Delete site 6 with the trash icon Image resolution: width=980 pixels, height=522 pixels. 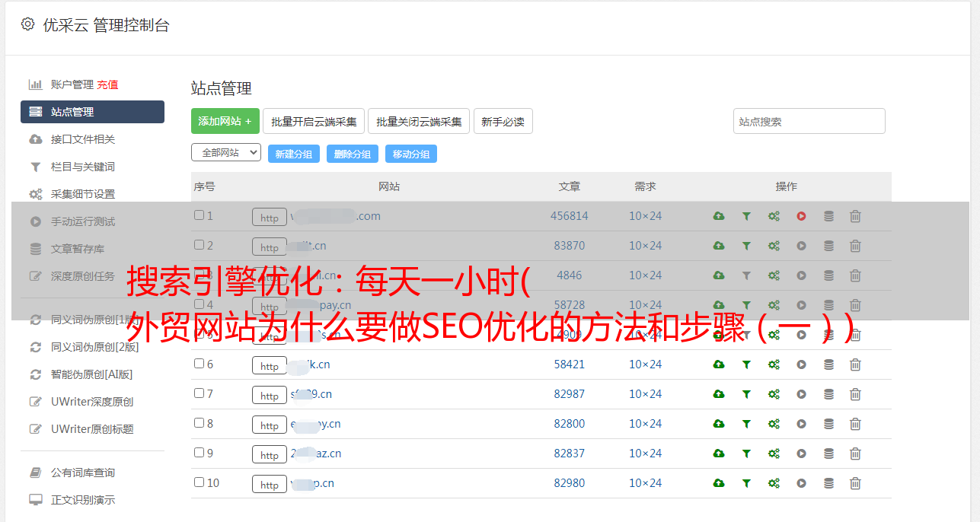855,365
